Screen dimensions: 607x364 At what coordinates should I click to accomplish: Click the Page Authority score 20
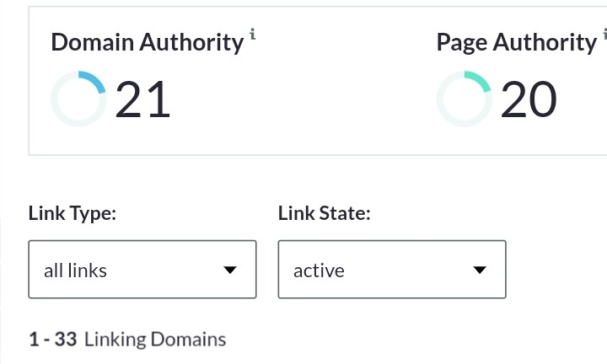(x=529, y=100)
